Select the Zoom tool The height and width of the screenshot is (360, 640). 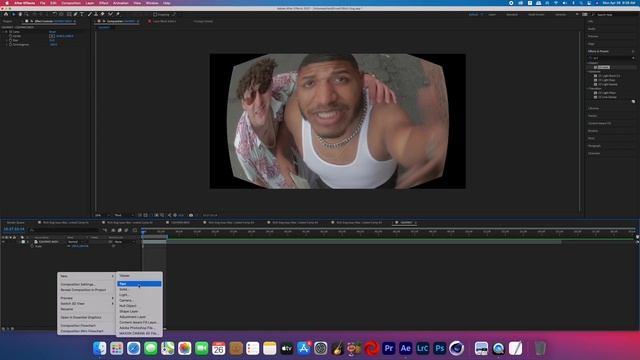27,14
